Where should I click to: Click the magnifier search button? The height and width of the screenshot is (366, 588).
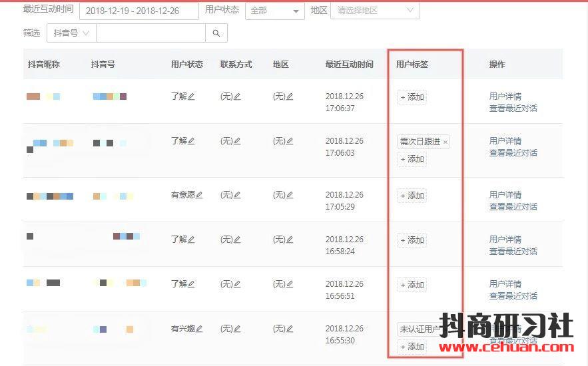(216, 33)
